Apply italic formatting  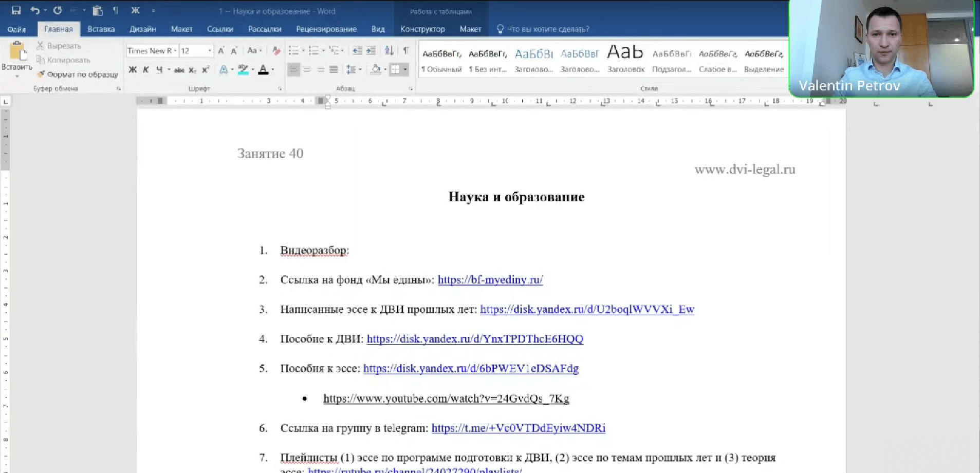tap(146, 69)
